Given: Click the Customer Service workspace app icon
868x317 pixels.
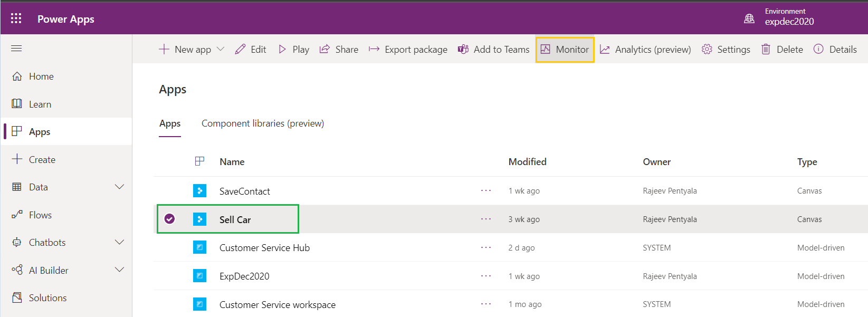Looking at the screenshot, I should [199, 304].
